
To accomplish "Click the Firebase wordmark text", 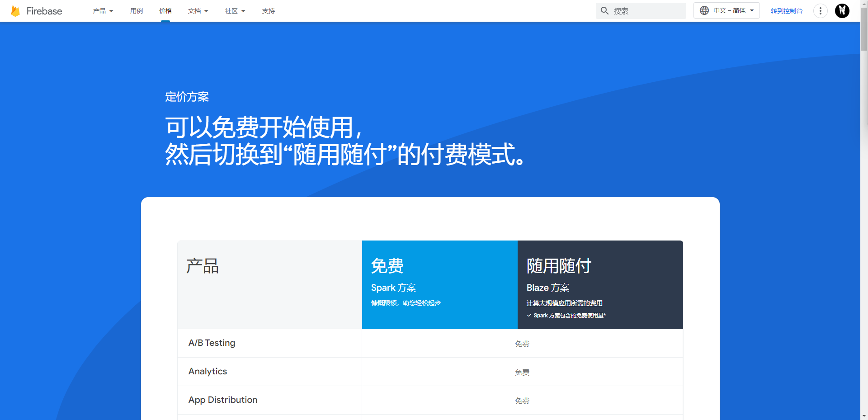I will point(44,11).
